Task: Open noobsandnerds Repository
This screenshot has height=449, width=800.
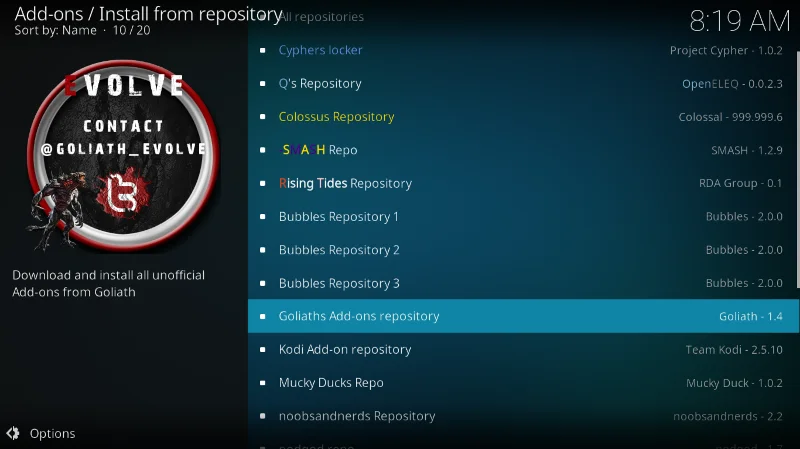Action: pyautogui.click(x=523, y=416)
